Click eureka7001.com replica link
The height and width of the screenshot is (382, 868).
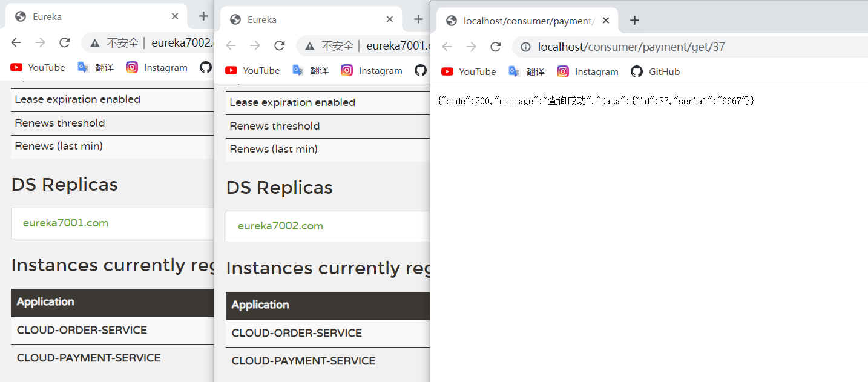click(65, 223)
